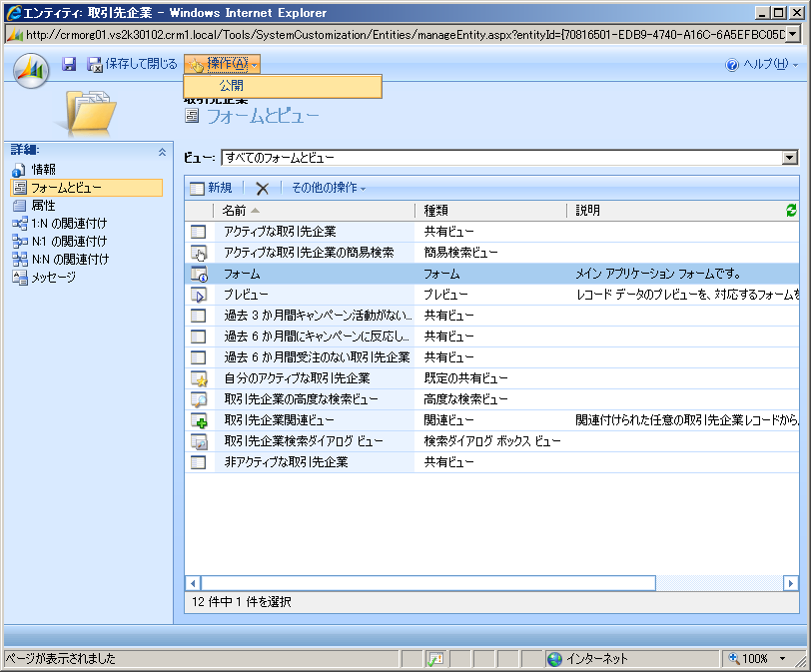
Task: Click the すべてのフォームとビュー combo box
Action: coord(509,158)
